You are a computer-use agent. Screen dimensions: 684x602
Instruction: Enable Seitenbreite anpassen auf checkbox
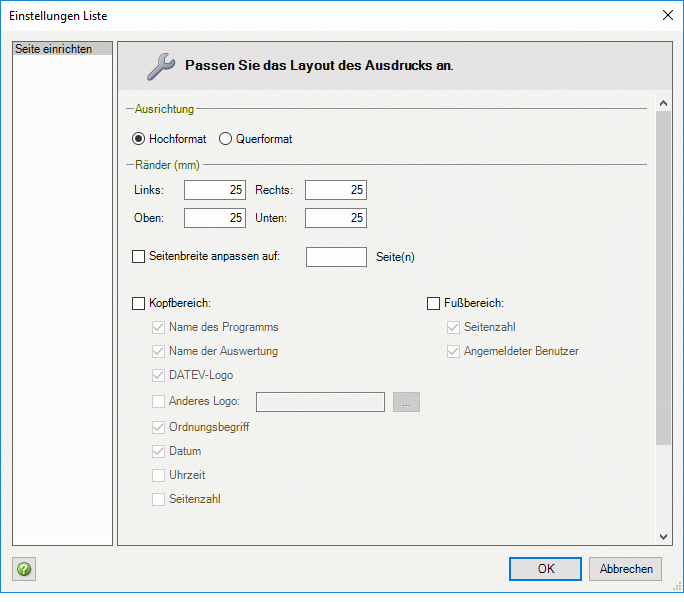coord(139,256)
